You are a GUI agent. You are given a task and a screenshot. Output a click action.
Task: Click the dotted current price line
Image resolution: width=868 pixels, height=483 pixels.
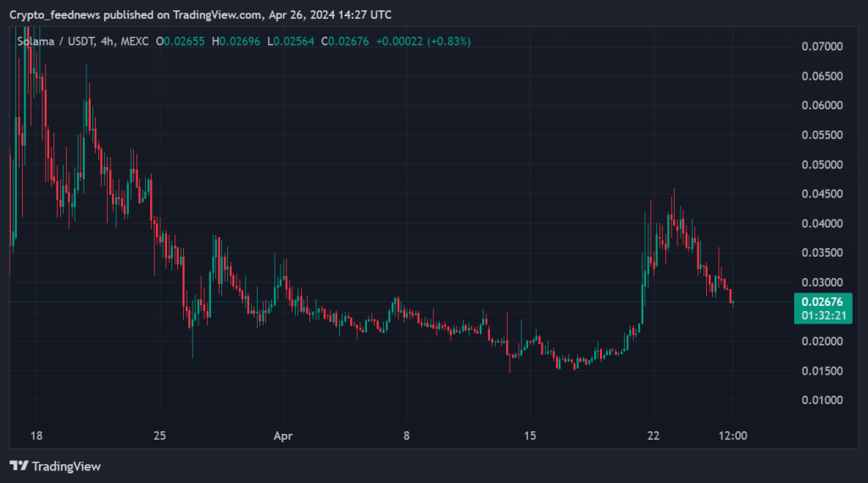point(424,302)
